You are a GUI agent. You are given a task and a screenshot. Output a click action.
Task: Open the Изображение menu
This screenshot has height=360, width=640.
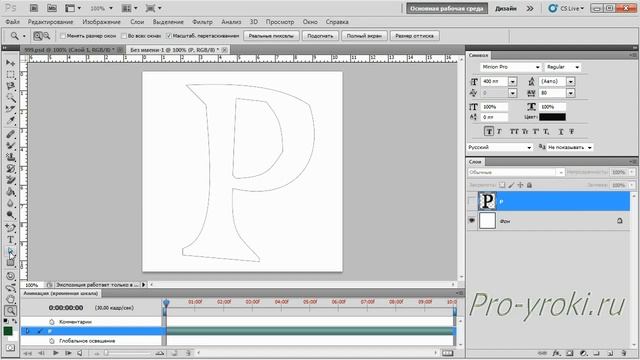(101, 22)
